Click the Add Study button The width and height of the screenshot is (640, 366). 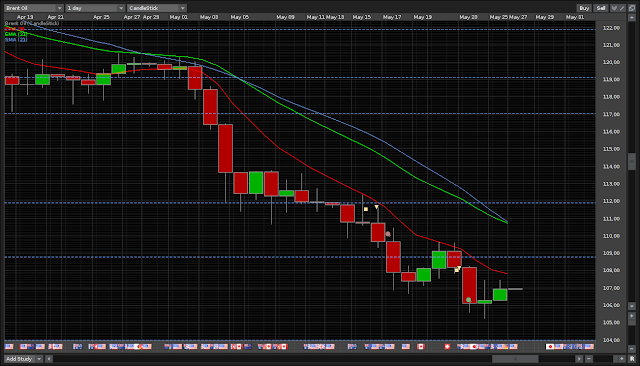coord(19,359)
